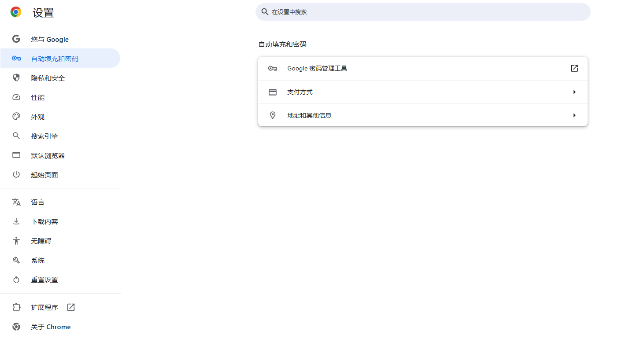
Task: Open the 关于 Chrome page
Action: [x=51, y=327]
